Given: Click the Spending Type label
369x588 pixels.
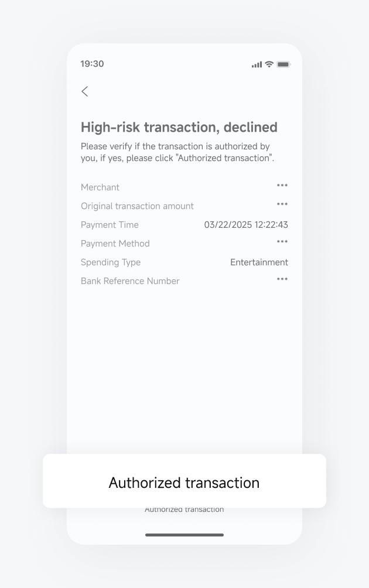Looking at the screenshot, I should [111, 262].
